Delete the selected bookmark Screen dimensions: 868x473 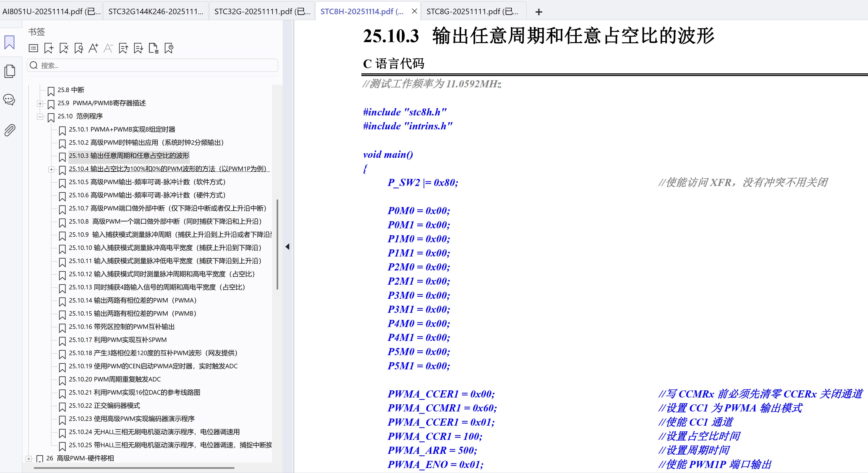(x=64, y=48)
